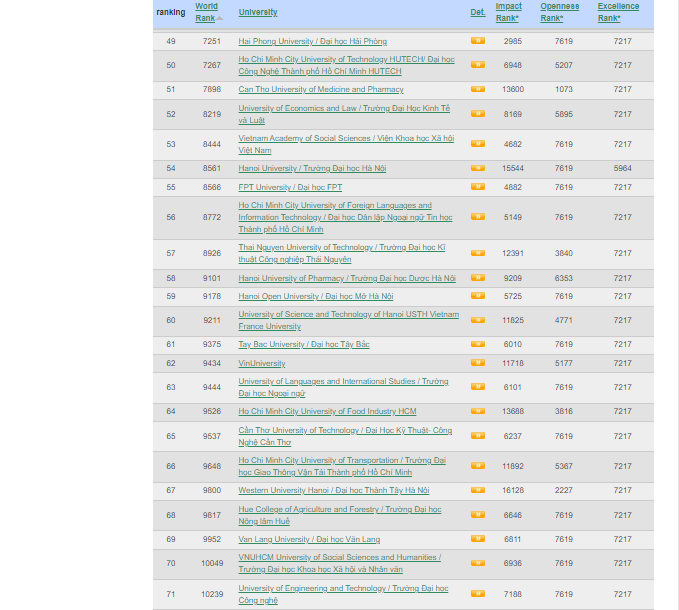Open details icon for USTH Vietnam France University
This screenshot has width=679, height=610.
pyautogui.click(x=478, y=320)
